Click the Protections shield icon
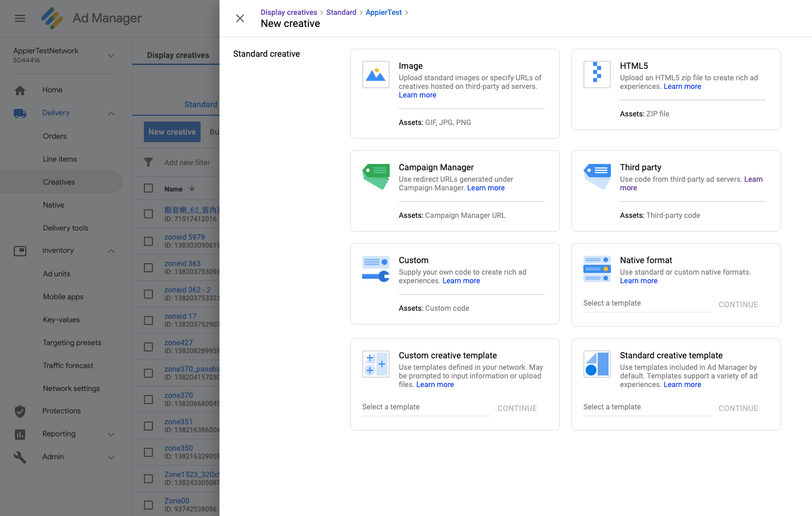The width and height of the screenshot is (812, 516). point(20,411)
